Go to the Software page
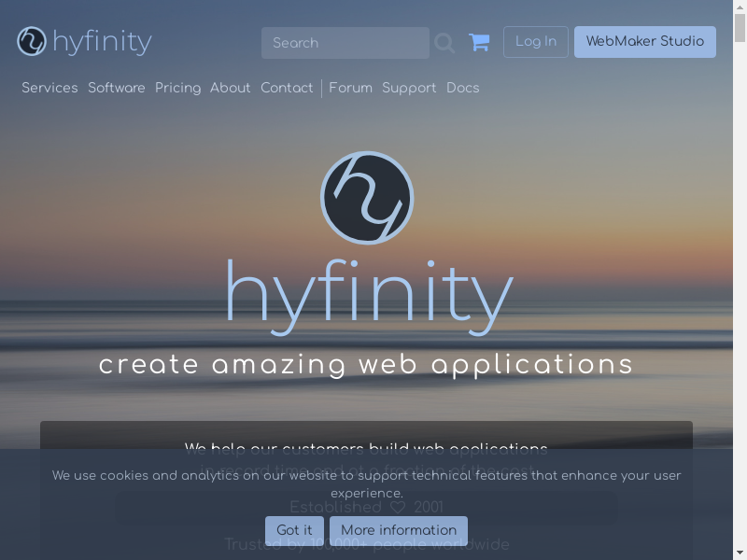 117,88
